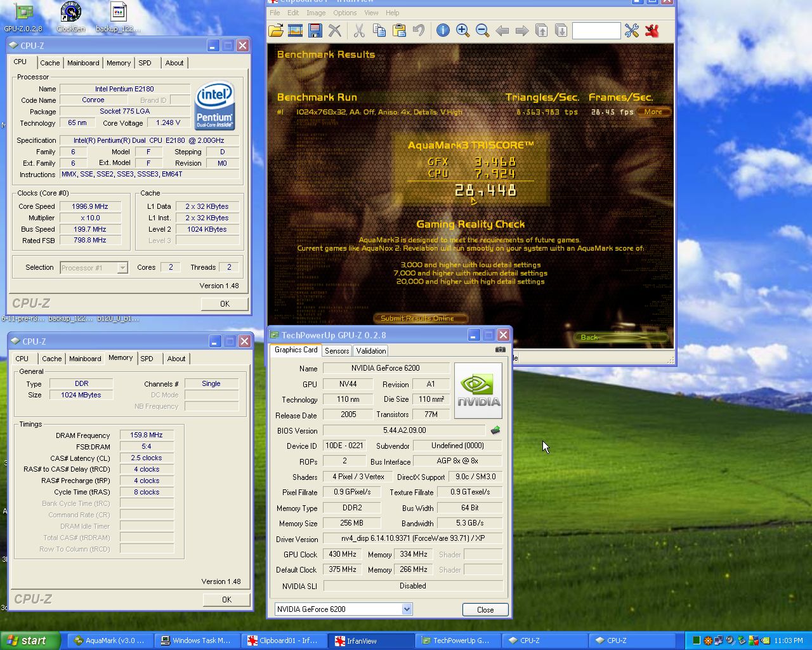
Task: Open the GPU-Z.0.2.8 desktop icon
Action: [x=23, y=17]
